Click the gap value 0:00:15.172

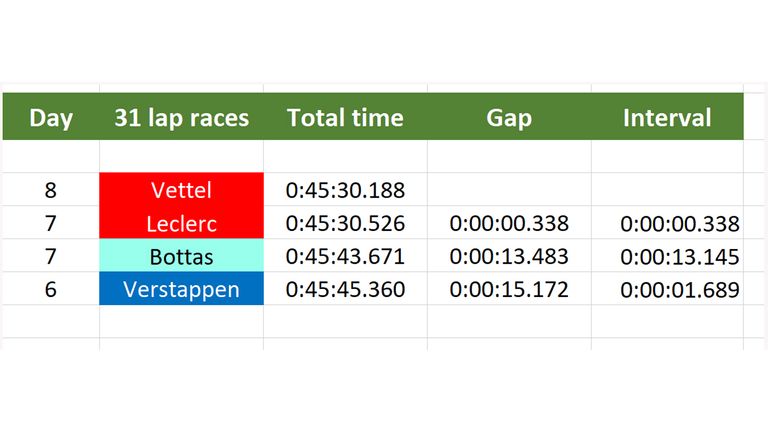509,288
